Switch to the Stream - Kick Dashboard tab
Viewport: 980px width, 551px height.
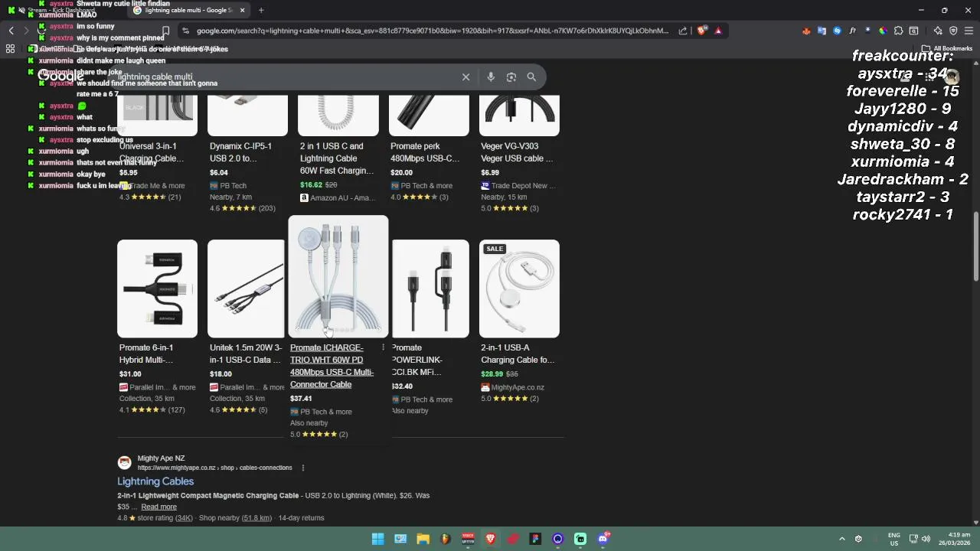click(x=61, y=10)
